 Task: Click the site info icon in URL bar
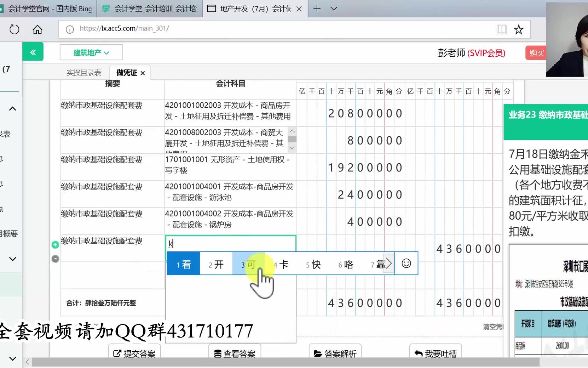point(69,29)
